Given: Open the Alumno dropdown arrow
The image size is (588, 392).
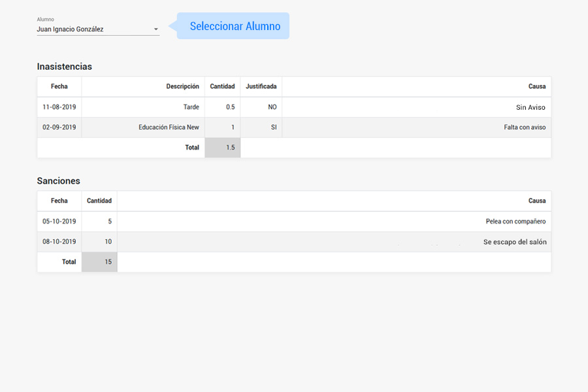Looking at the screenshot, I should (x=155, y=29).
